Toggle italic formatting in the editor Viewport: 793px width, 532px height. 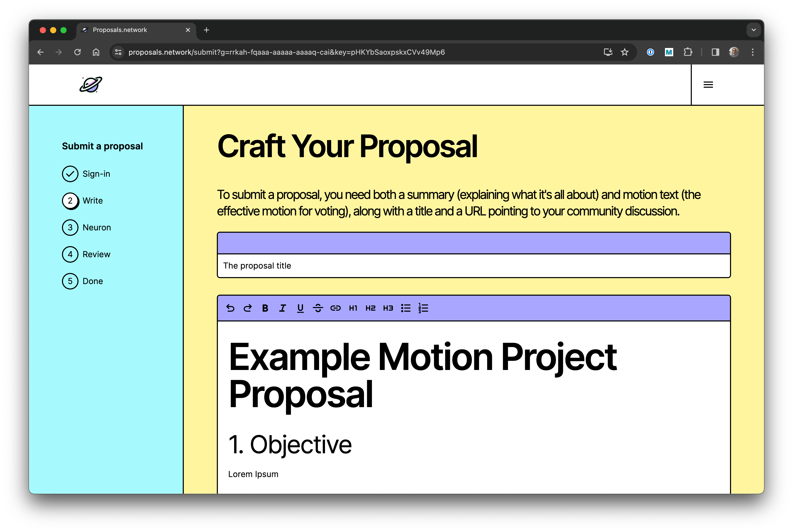click(x=282, y=308)
